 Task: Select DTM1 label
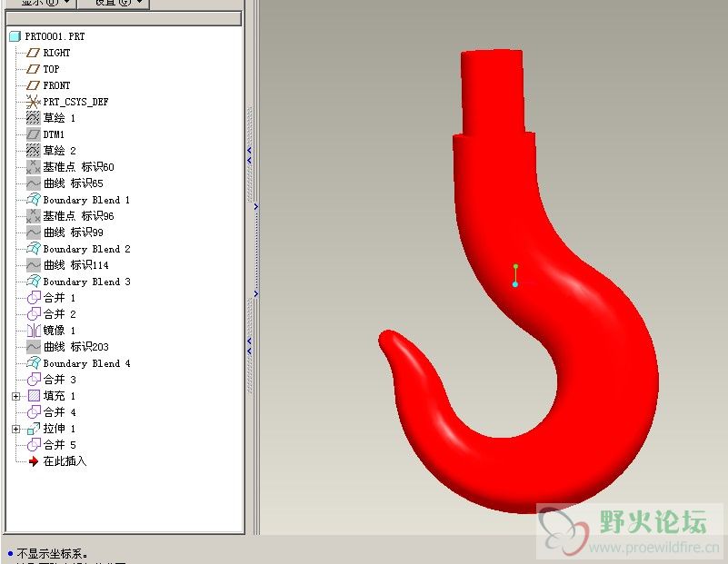pyautogui.click(x=54, y=134)
